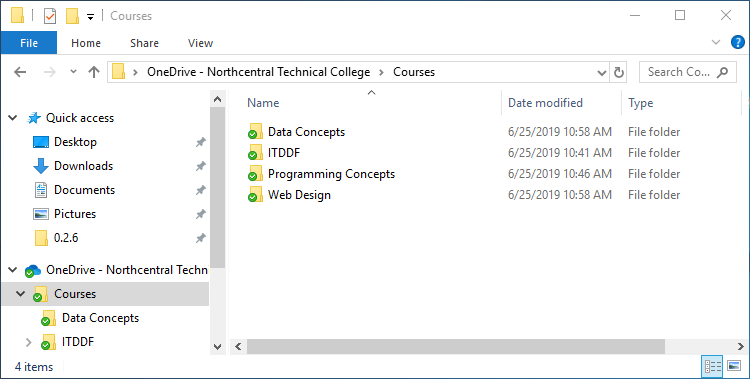750x379 pixels.
Task: Click the folder icon in the address bar
Action: [119, 72]
